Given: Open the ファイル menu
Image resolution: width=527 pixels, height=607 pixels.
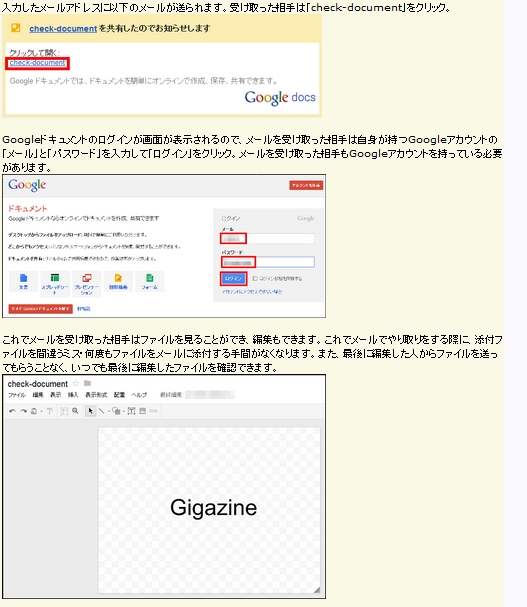Looking at the screenshot, I should click(17, 395).
